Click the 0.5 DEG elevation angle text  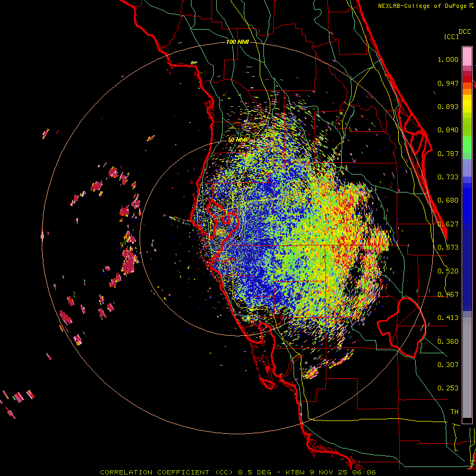pyautogui.click(x=254, y=472)
